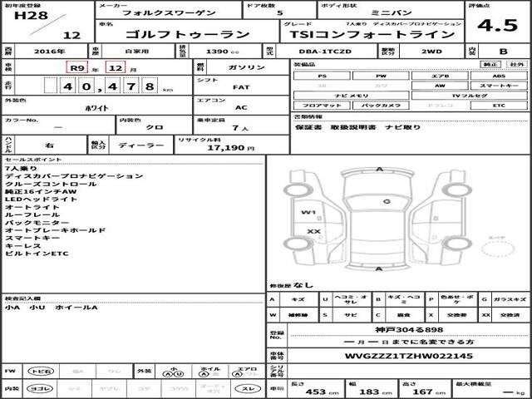Select fuel type ガソリン
The width and height of the screenshot is (532, 399).
coord(247,67)
